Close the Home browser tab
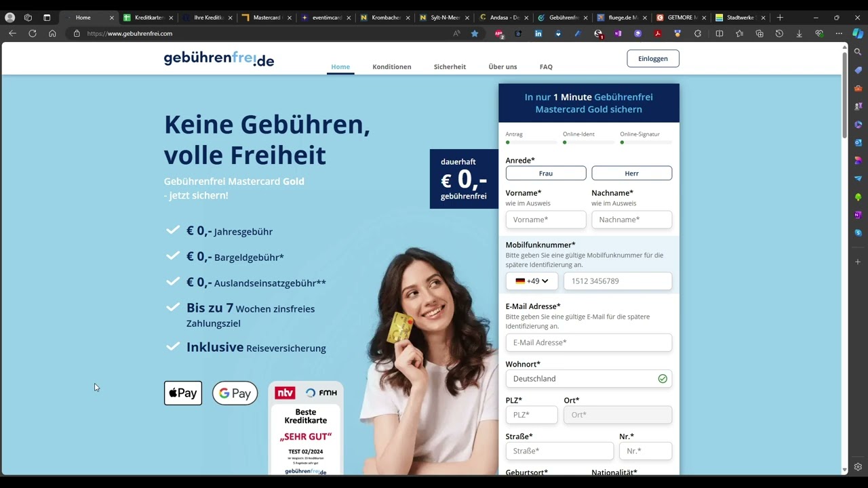The height and width of the screenshot is (488, 868). (x=112, y=18)
